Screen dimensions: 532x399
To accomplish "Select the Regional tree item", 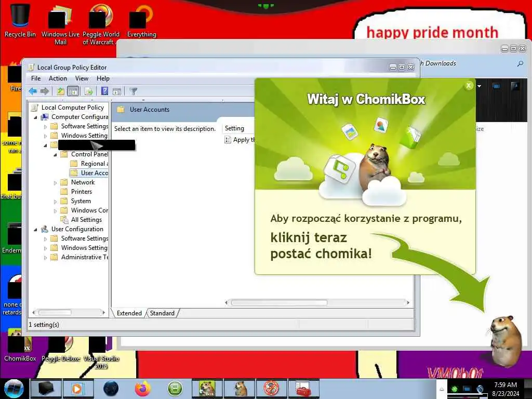I will pos(89,164).
